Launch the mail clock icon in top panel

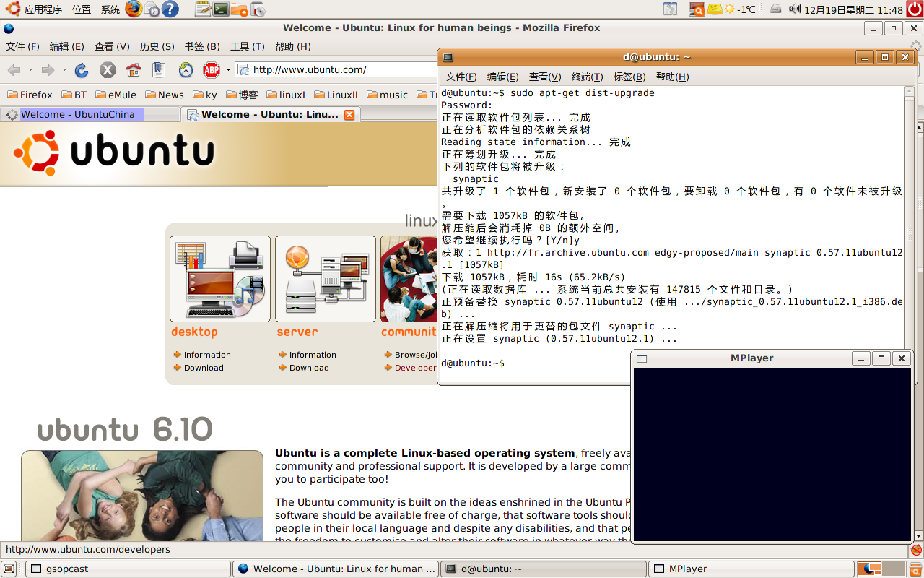(x=152, y=9)
